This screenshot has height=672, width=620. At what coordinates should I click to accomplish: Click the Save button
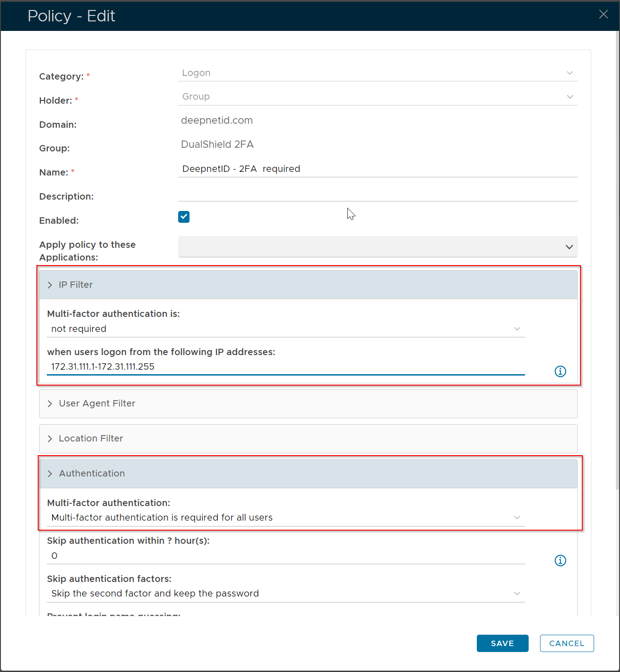coord(502,643)
